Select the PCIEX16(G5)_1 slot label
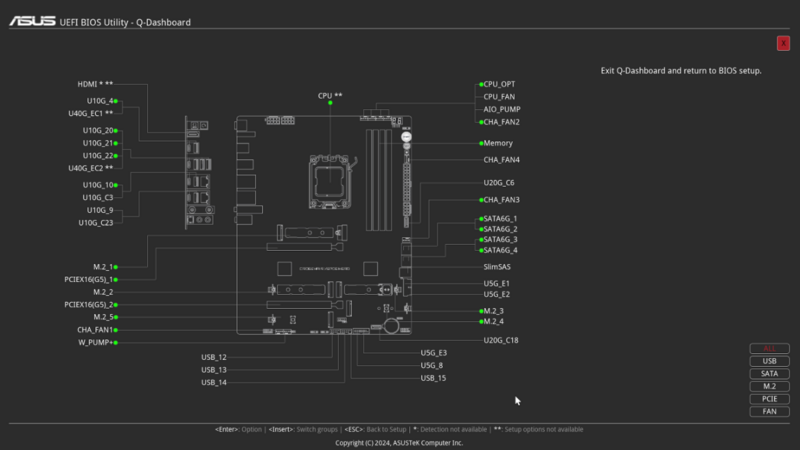This screenshot has width=800, height=450. coord(89,280)
